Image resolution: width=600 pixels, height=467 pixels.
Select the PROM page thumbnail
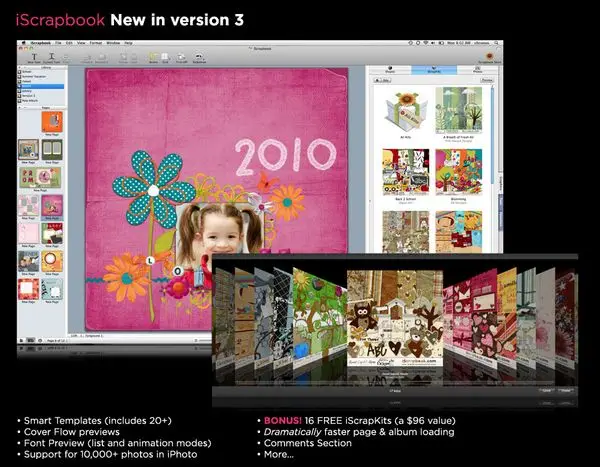click(40, 178)
